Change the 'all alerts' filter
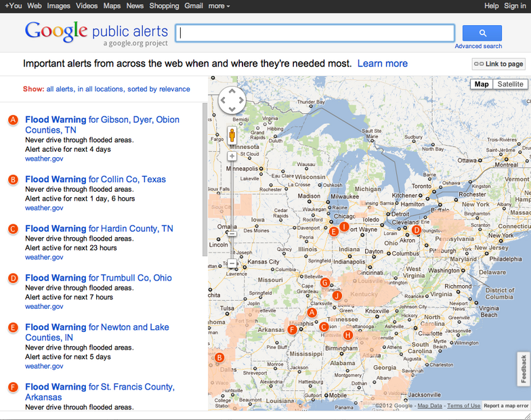The width and height of the screenshot is (531, 420). [60, 89]
